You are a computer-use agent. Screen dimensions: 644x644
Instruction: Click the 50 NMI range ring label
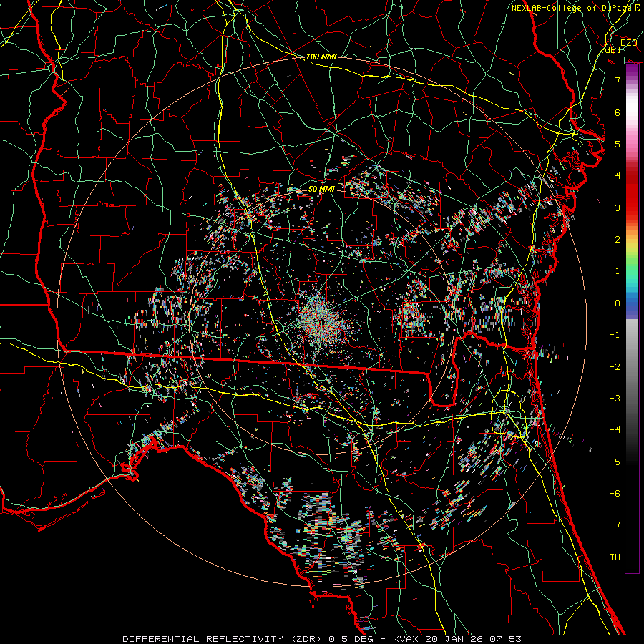pos(321,189)
